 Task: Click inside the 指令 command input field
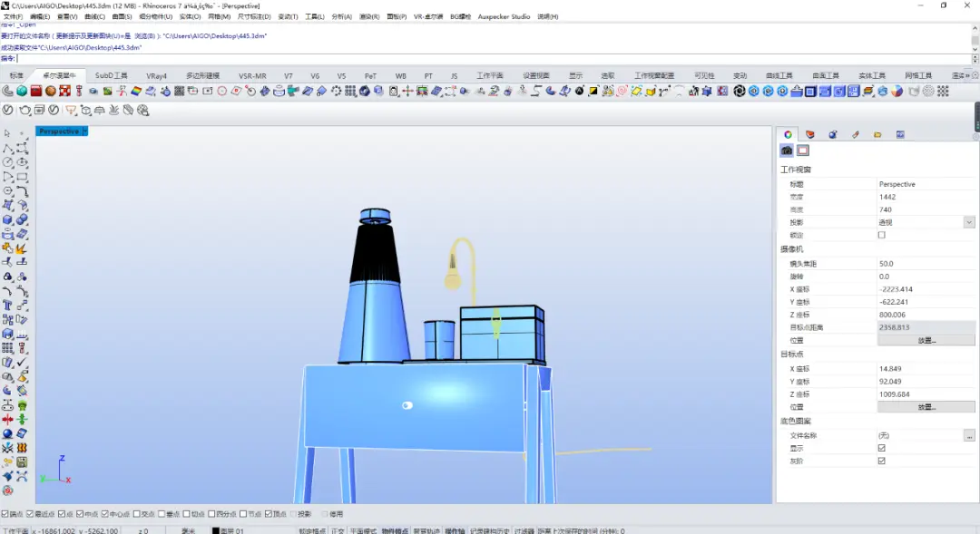494,59
